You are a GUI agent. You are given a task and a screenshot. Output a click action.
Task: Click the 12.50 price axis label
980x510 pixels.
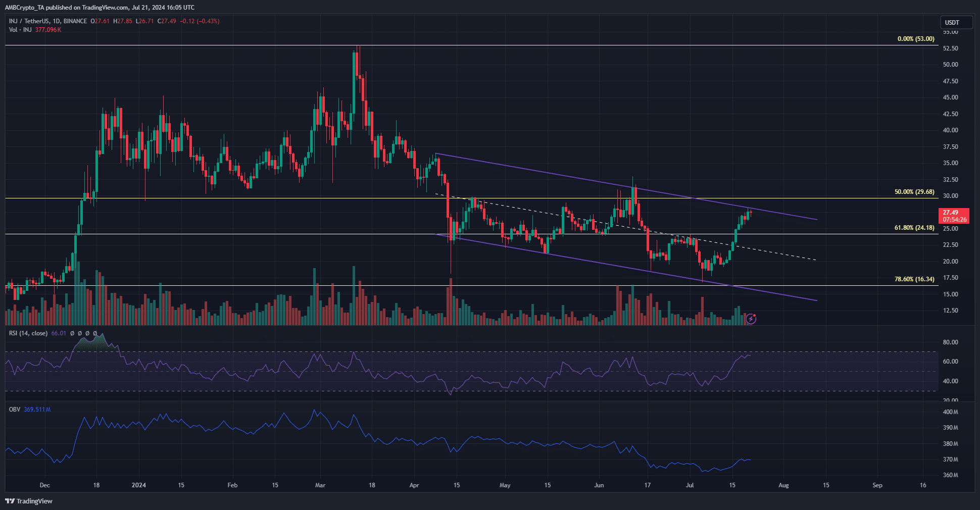pos(951,311)
